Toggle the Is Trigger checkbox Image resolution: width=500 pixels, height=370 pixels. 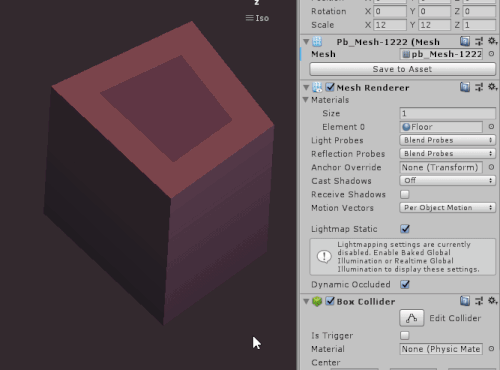tap(405, 335)
